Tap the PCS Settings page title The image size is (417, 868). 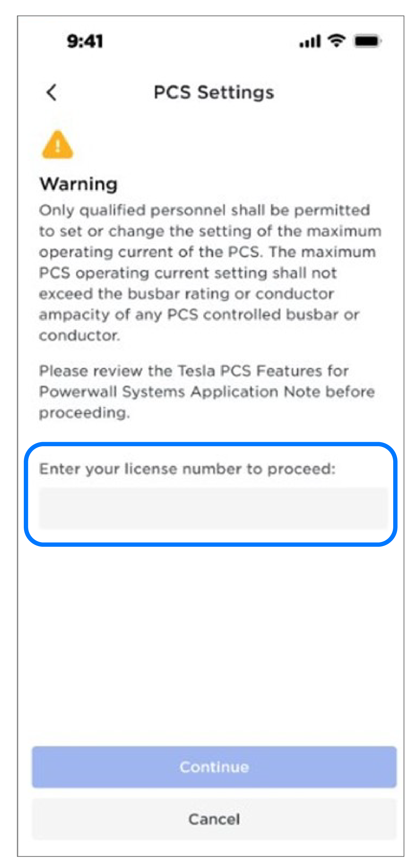[x=214, y=92]
